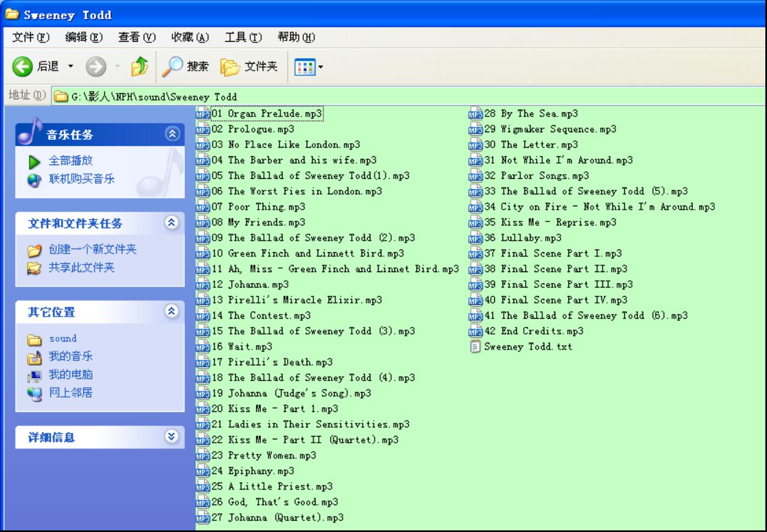Click the MP3 icon of 12 Johanna
The image size is (767, 532).
tap(203, 285)
